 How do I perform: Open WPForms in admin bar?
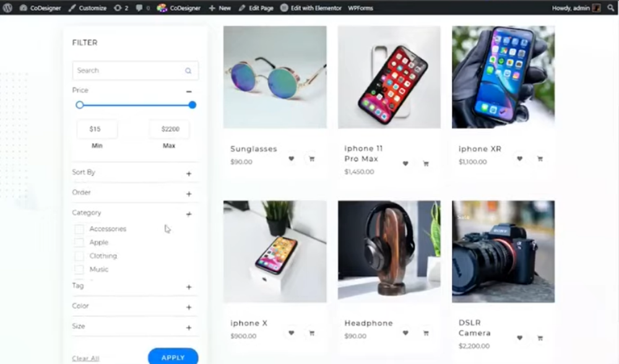[x=360, y=8]
